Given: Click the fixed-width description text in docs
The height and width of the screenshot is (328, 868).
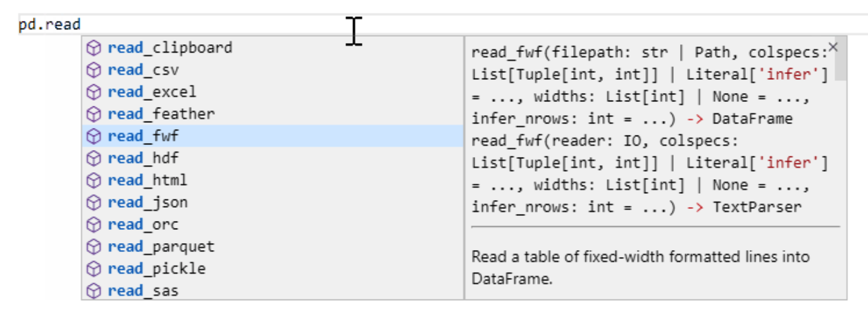Looking at the screenshot, I should coord(640,268).
